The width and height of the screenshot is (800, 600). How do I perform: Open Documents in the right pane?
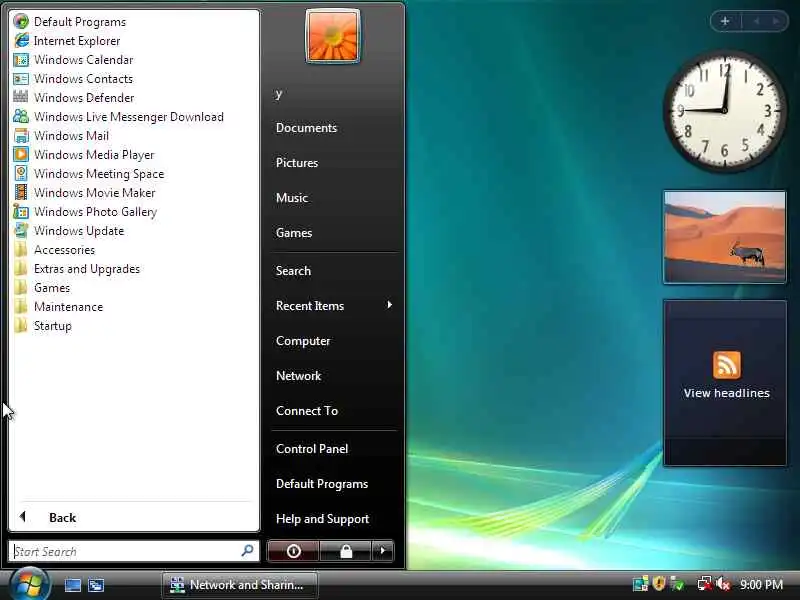[x=306, y=128]
